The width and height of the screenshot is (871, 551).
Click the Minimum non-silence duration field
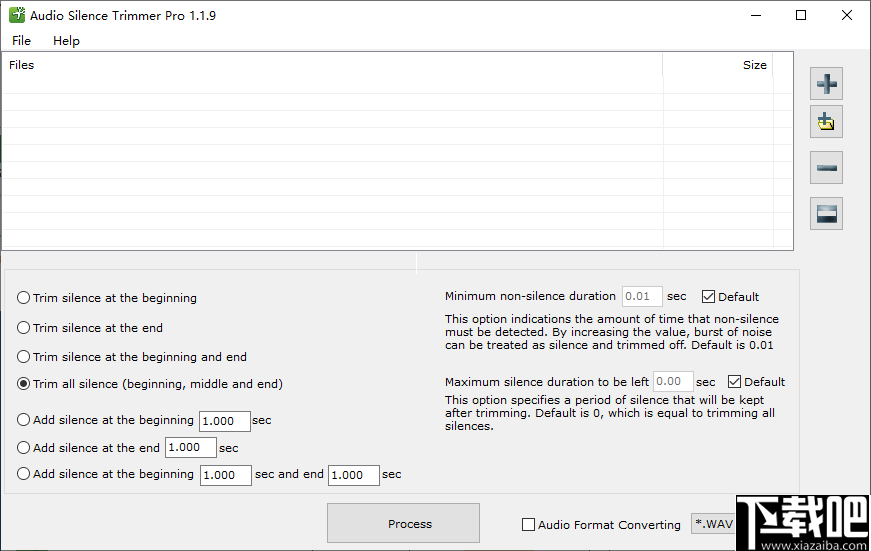(x=642, y=296)
